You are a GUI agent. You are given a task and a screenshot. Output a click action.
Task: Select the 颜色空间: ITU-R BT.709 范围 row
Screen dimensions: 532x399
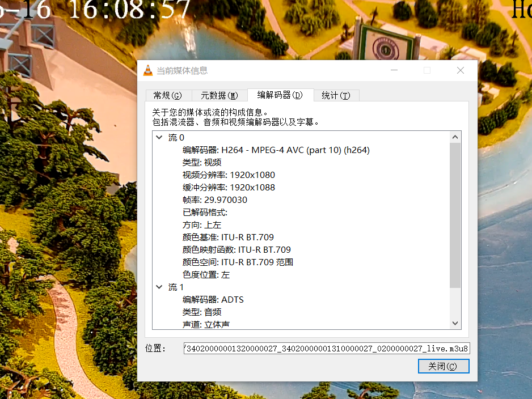tap(238, 262)
